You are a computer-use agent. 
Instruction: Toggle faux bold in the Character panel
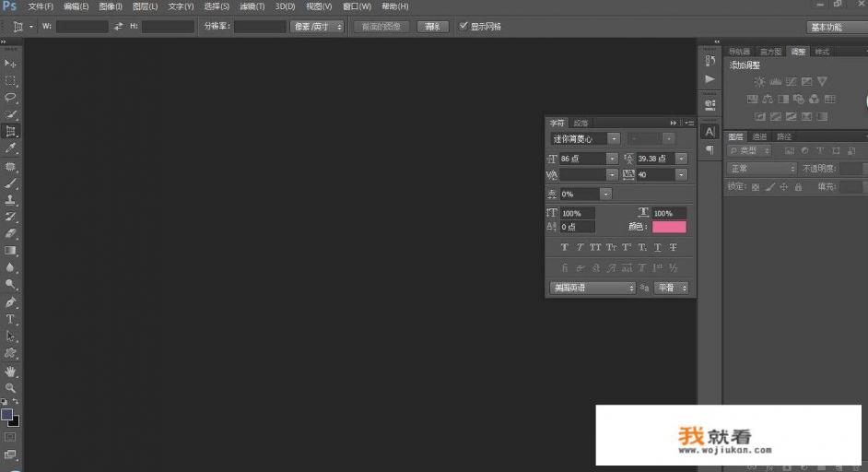pyautogui.click(x=565, y=248)
